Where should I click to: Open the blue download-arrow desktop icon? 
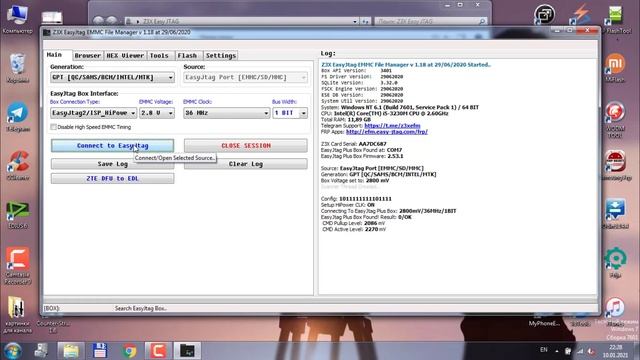point(616,213)
